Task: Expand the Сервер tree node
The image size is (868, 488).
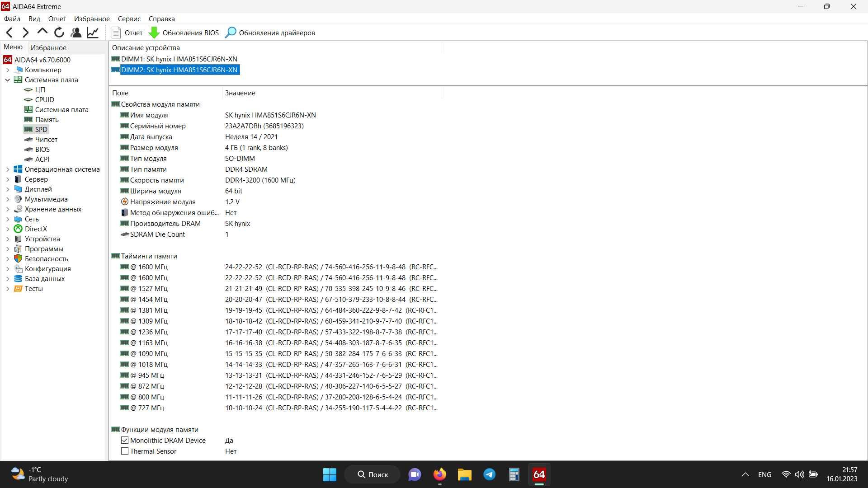Action: (x=8, y=179)
